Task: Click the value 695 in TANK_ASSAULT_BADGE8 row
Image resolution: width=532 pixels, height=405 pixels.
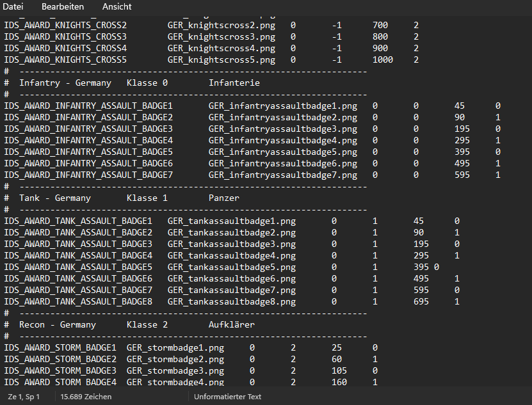Action: coord(421,302)
